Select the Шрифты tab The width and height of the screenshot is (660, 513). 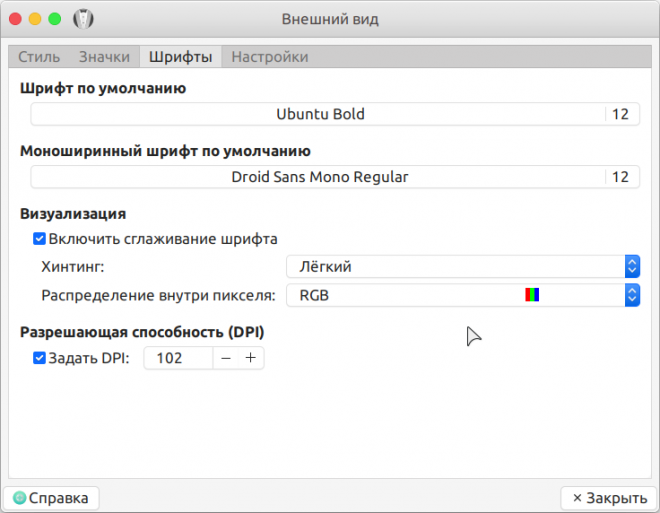click(x=180, y=57)
